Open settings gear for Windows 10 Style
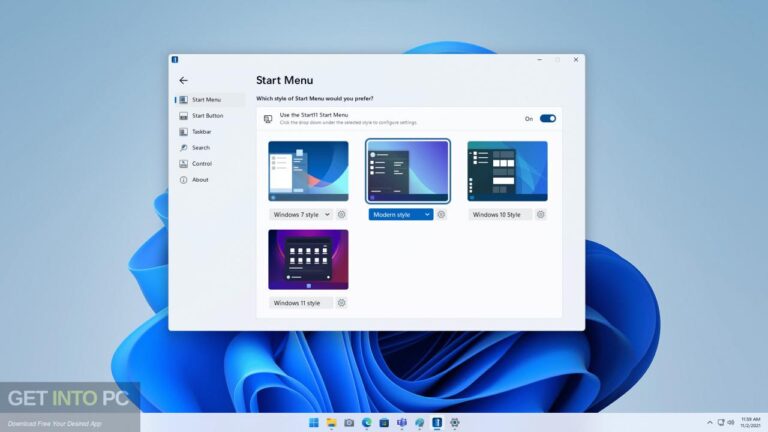The width and height of the screenshot is (768, 432). pyautogui.click(x=541, y=215)
